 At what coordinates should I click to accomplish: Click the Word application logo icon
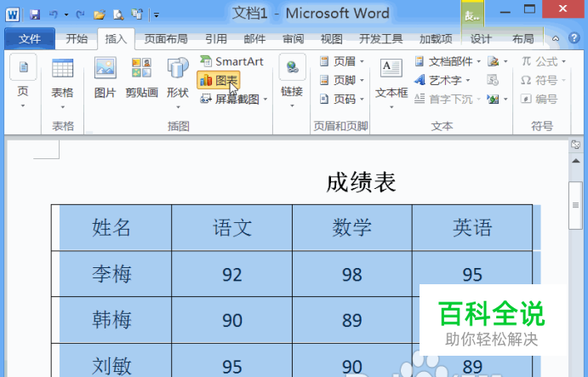click(13, 14)
